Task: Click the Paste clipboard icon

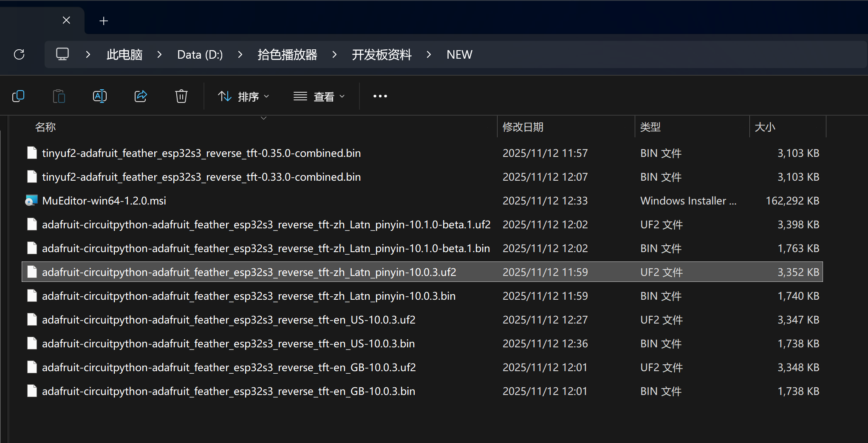Action: (x=59, y=97)
